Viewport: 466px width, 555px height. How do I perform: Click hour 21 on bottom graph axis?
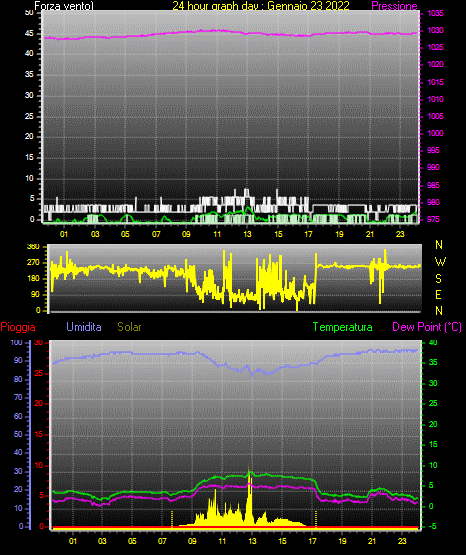click(x=372, y=541)
